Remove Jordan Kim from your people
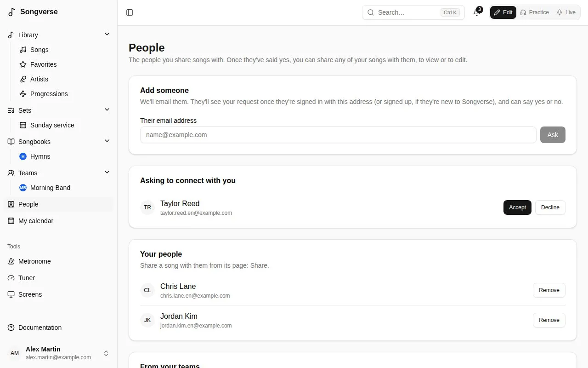This screenshot has height=368, width=588. [549, 320]
